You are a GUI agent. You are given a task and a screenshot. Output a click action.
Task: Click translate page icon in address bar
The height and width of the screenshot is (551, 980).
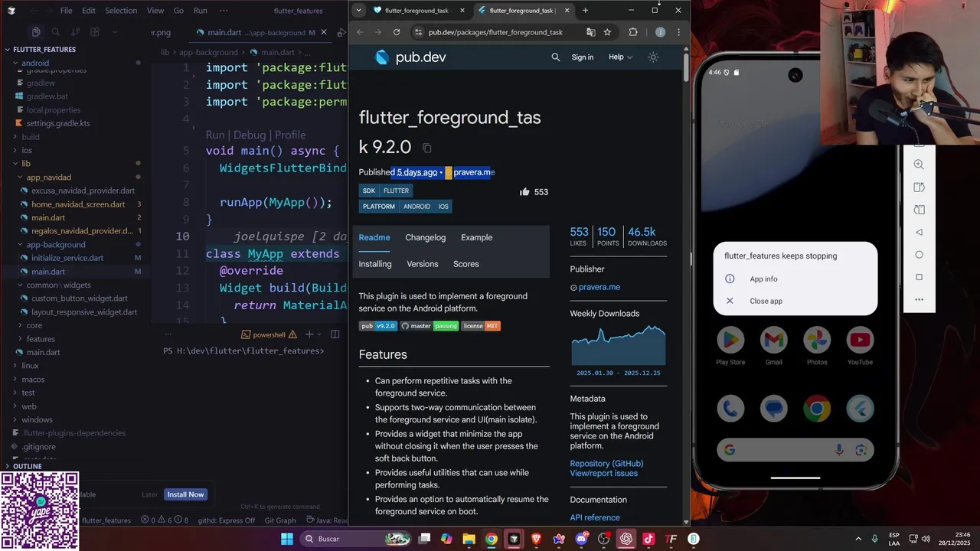pos(590,32)
